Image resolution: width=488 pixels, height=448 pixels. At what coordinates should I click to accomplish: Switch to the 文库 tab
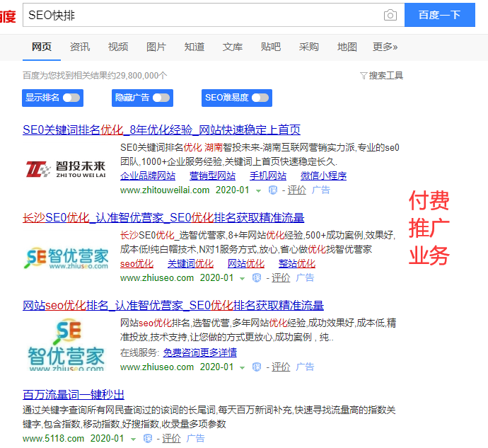(x=233, y=47)
